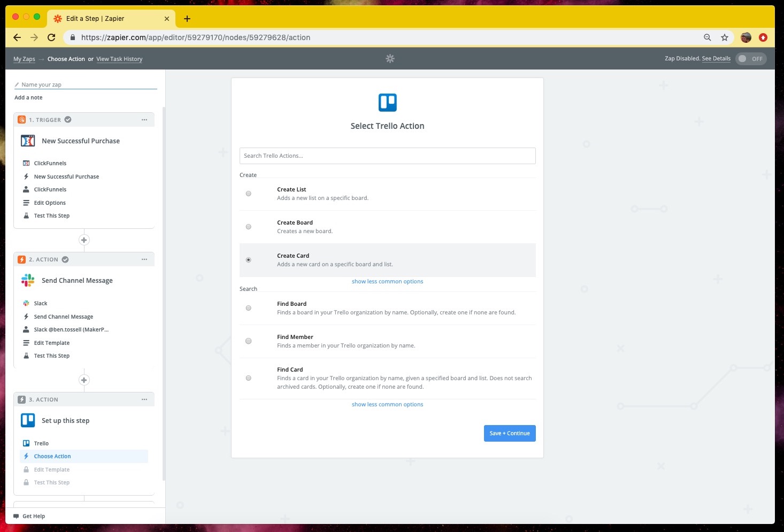784x532 pixels.
Task: Select the Create List radio button
Action: click(x=248, y=194)
